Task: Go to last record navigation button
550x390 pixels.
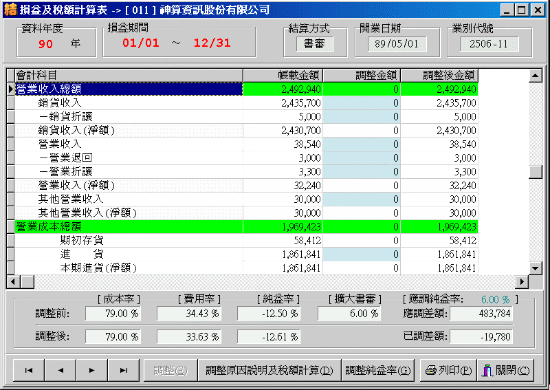Action: [x=123, y=370]
